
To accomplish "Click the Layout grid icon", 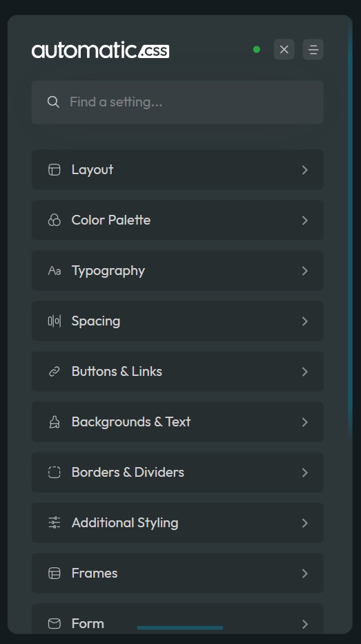I will pyautogui.click(x=54, y=169).
